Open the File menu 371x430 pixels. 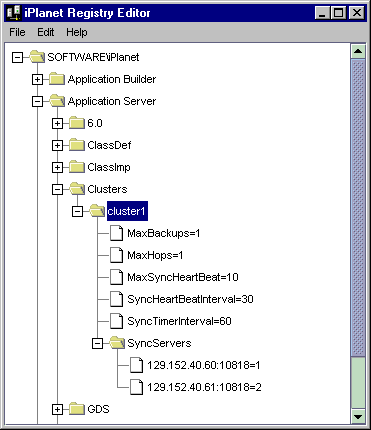coord(17,32)
